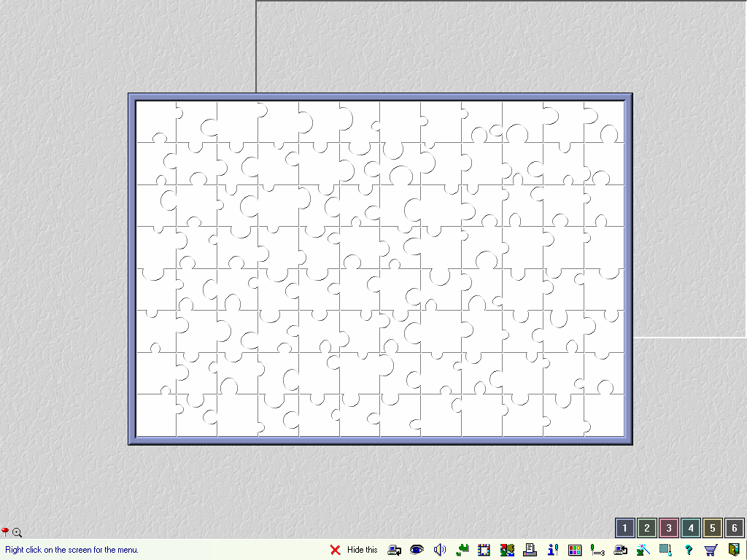This screenshot has height=560, width=747.
Task: Select tray button 2
Action: click(647, 528)
